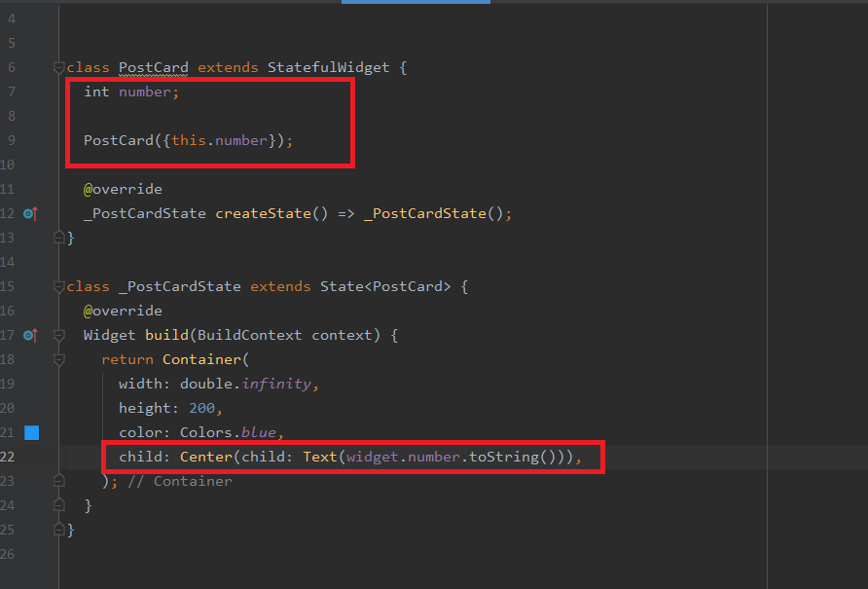Click the StatefulWidget class name
This screenshot has height=589, width=868.
328,67
